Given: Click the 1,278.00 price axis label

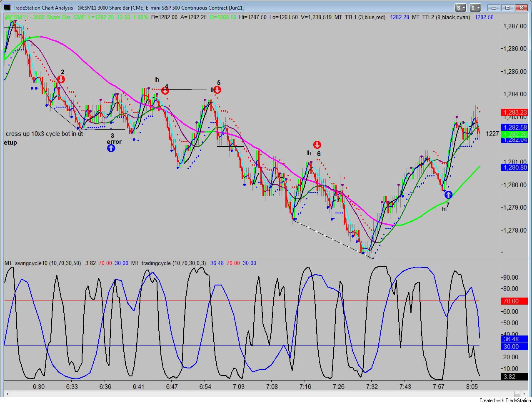Looking at the screenshot, I should click(x=514, y=230).
